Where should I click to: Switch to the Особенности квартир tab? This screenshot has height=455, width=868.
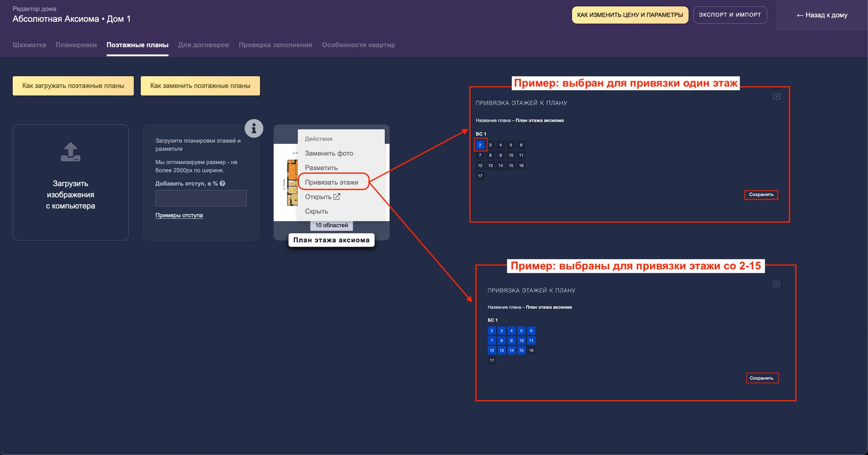(358, 45)
